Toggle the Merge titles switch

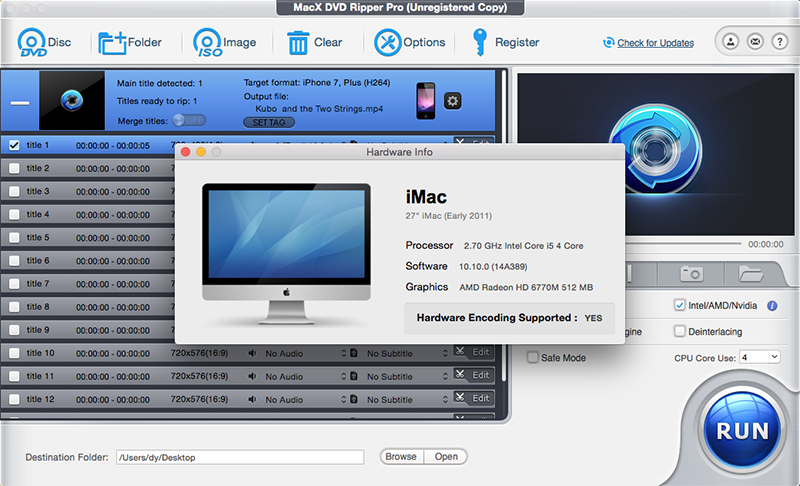[x=183, y=120]
